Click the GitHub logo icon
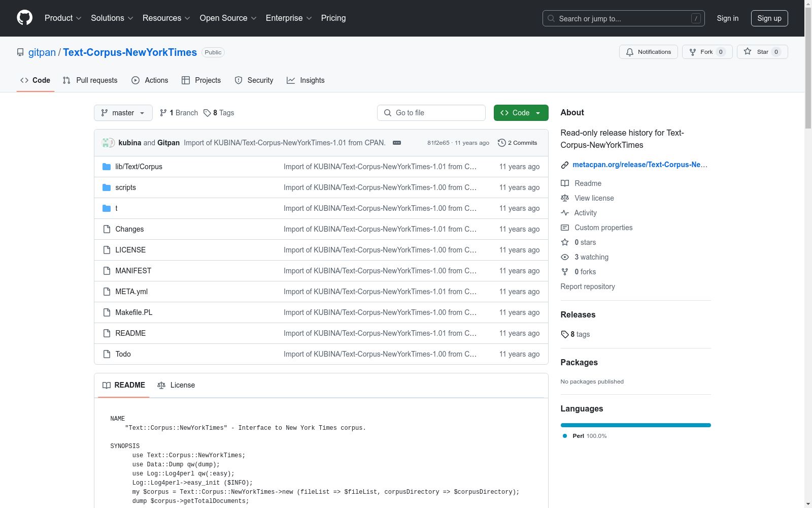The width and height of the screenshot is (812, 508). tap(24, 18)
